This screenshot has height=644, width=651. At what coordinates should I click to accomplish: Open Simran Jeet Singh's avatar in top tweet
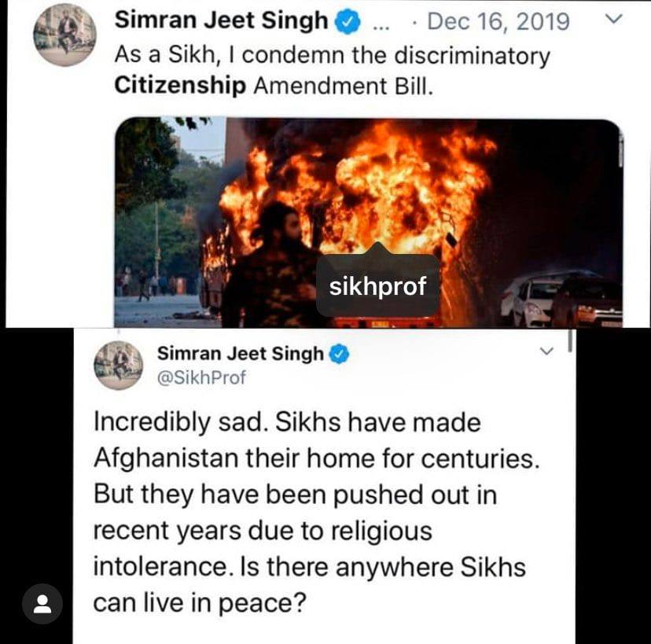pos(64,35)
